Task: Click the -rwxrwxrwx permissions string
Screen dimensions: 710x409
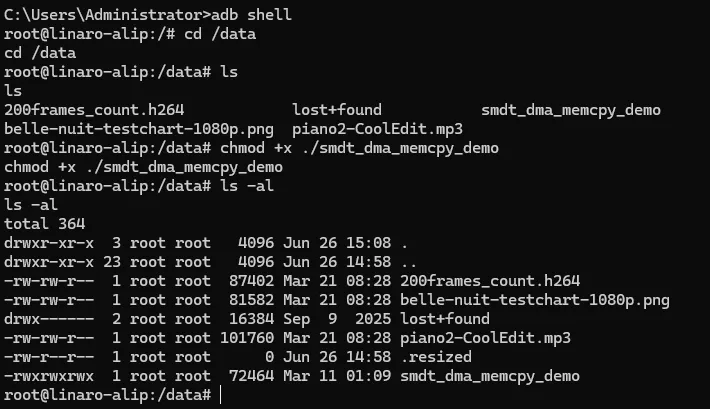Action: click(48, 376)
